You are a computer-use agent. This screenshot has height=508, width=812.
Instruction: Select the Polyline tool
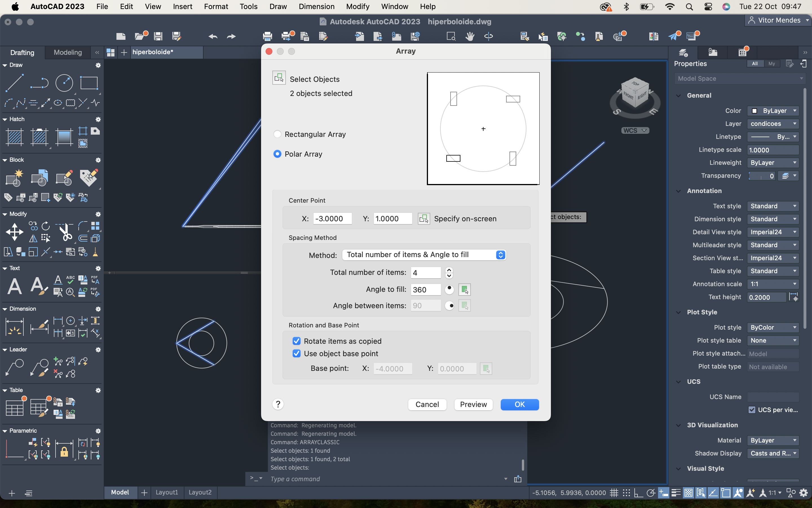(x=39, y=83)
